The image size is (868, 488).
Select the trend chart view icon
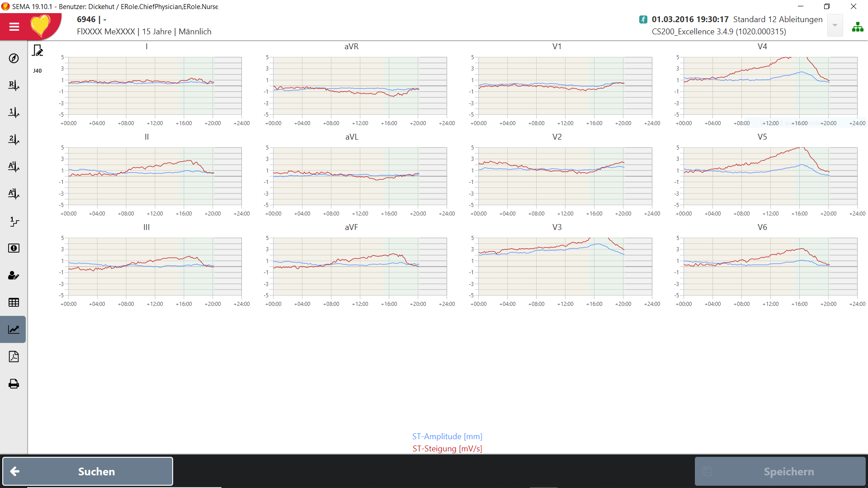click(x=14, y=329)
